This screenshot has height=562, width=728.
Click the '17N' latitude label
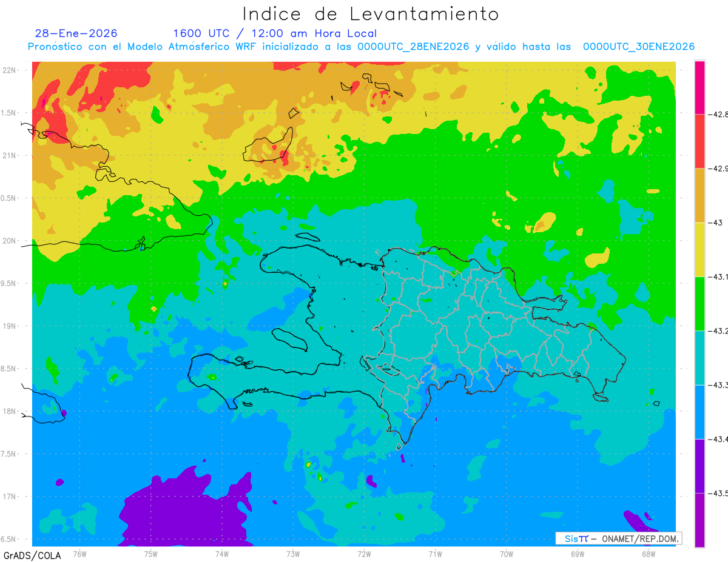(10, 497)
